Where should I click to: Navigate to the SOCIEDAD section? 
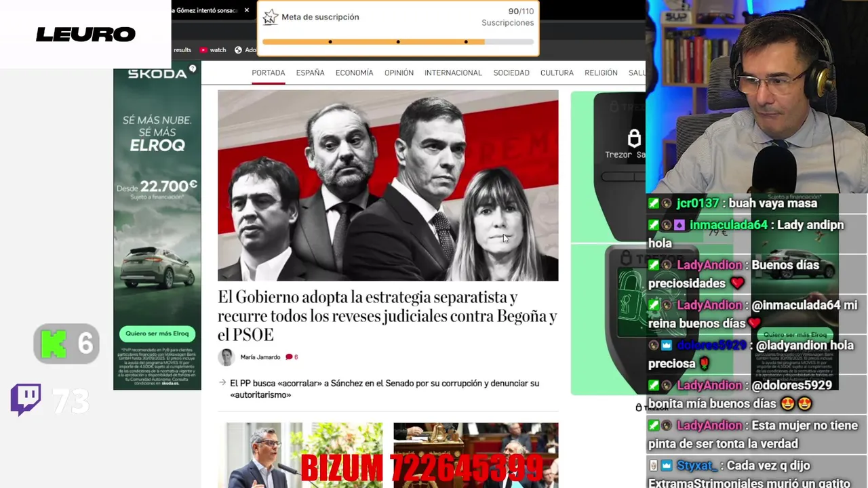511,73
